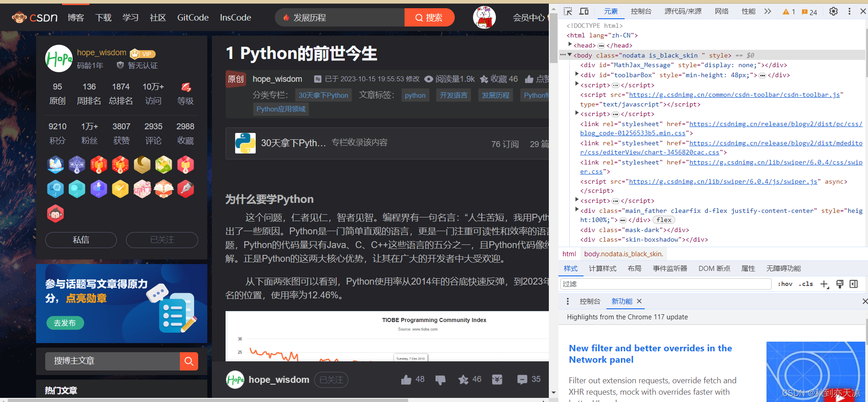Image resolution: width=868 pixels, height=402 pixels.
Task: Click the 去发布 banner button
Action: [65, 323]
